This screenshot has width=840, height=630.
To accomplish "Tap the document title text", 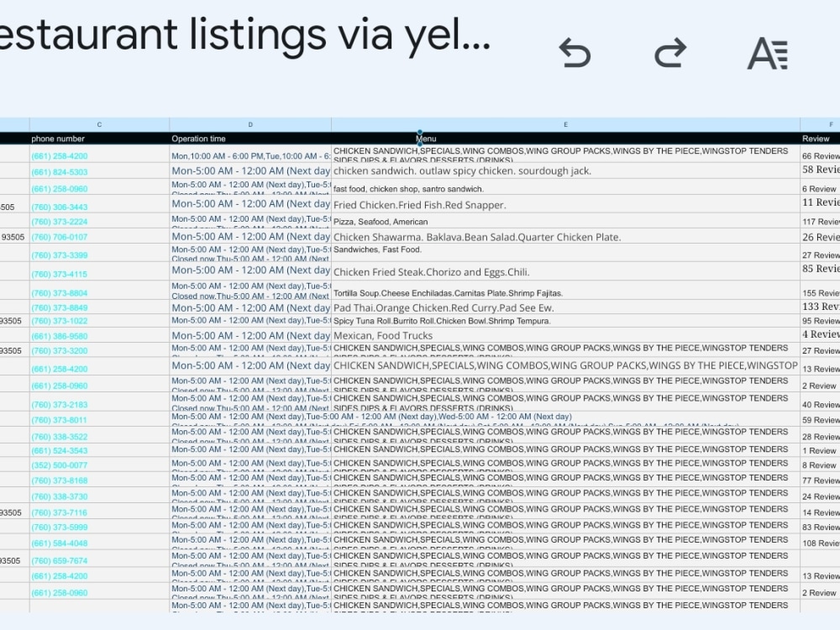I will (x=244, y=34).
